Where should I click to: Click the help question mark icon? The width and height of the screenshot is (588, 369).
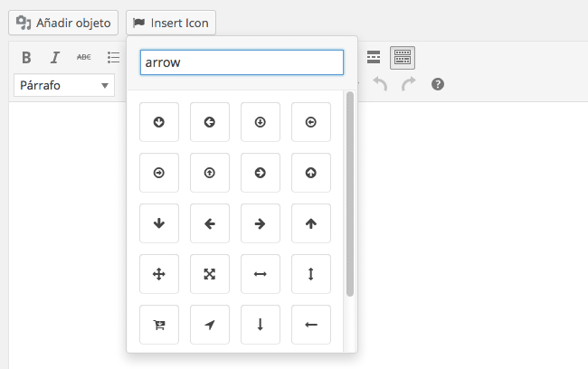pos(438,84)
